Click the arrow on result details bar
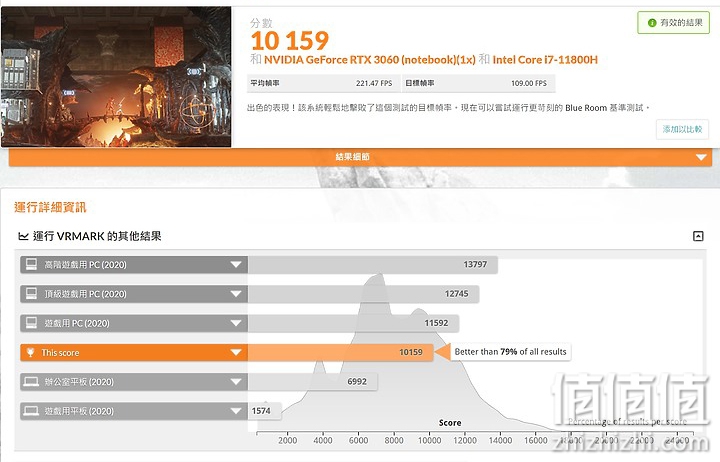720x462 pixels. pyautogui.click(x=701, y=157)
